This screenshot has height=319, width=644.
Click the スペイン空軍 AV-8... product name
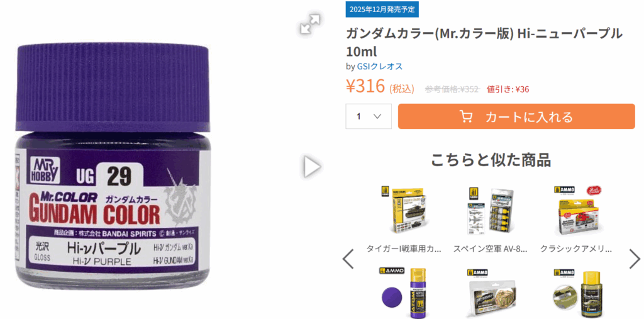point(491,249)
